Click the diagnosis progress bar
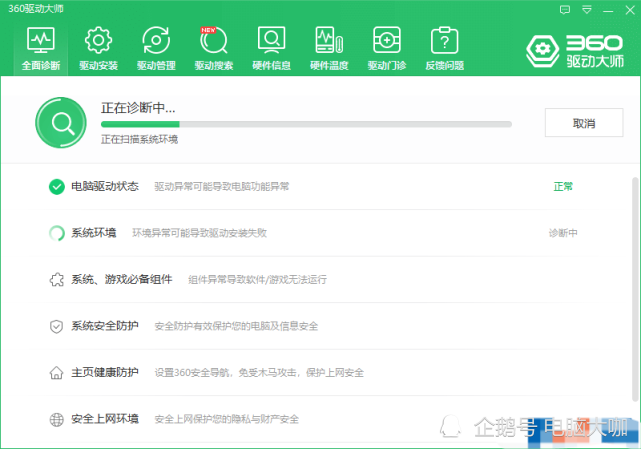641x449 pixels. click(x=306, y=124)
